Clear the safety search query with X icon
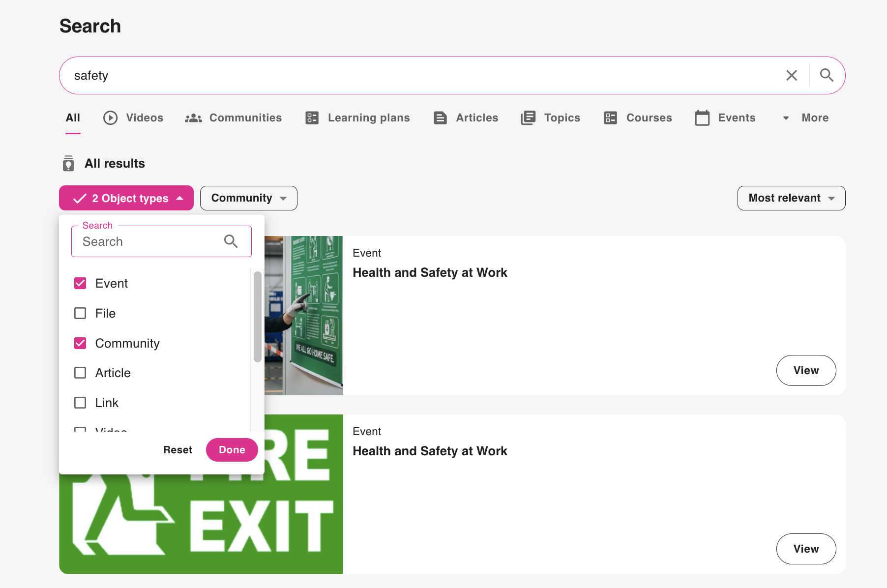The height and width of the screenshot is (588, 887). tap(791, 75)
